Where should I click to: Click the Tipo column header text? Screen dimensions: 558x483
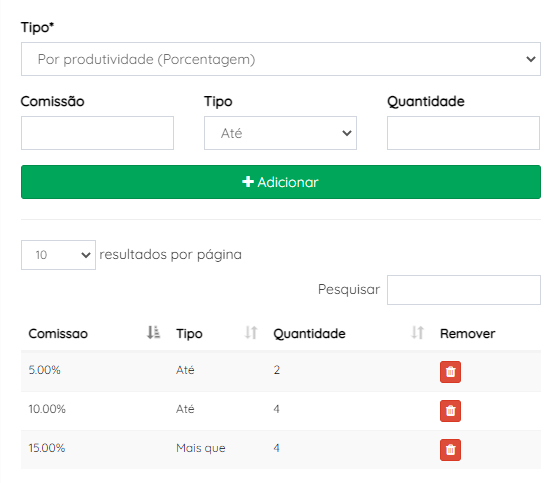tap(189, 334)
